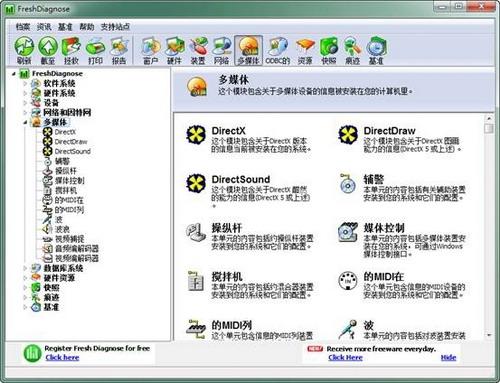Click the right pane scrollbar thumb
The image size is (500, 383).
tap(489, 128)
